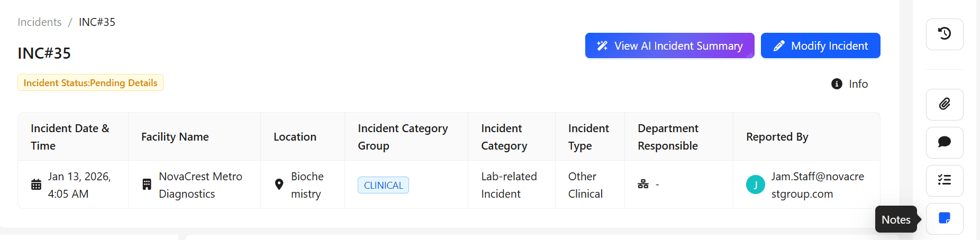Click the INC#35 breadcrumb item

[x=97, y=22]
